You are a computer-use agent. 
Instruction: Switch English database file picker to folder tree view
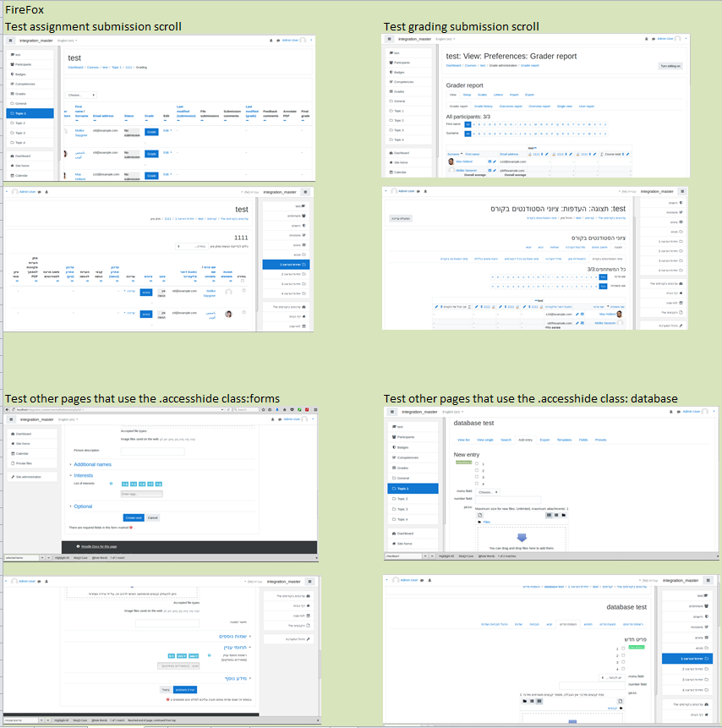click(x=564, y=515)
